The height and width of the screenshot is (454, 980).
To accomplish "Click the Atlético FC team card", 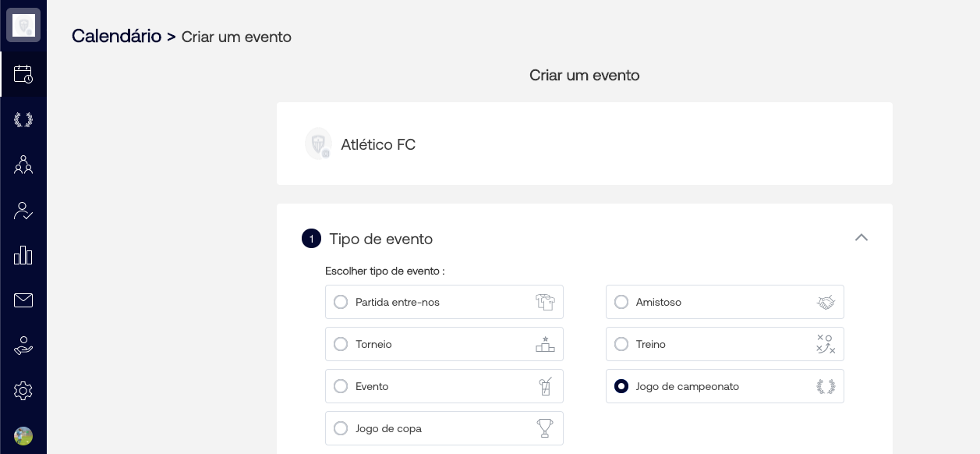I will pos(584,144).
